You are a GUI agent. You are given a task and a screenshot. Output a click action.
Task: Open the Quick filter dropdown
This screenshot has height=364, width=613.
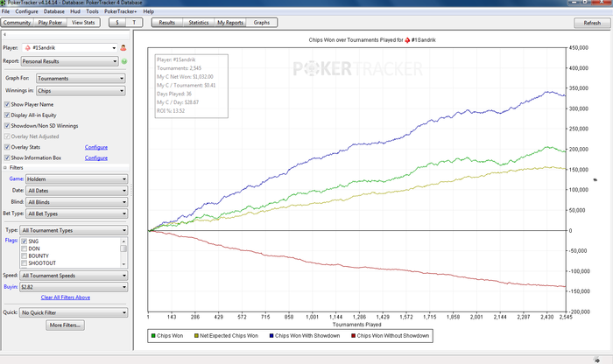(x=74, y=312)
